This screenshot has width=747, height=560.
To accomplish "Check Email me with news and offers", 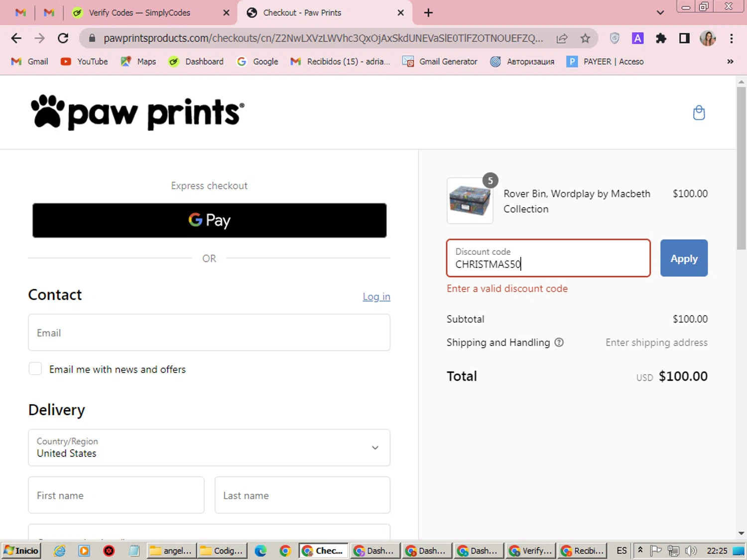I will point(35,369).
